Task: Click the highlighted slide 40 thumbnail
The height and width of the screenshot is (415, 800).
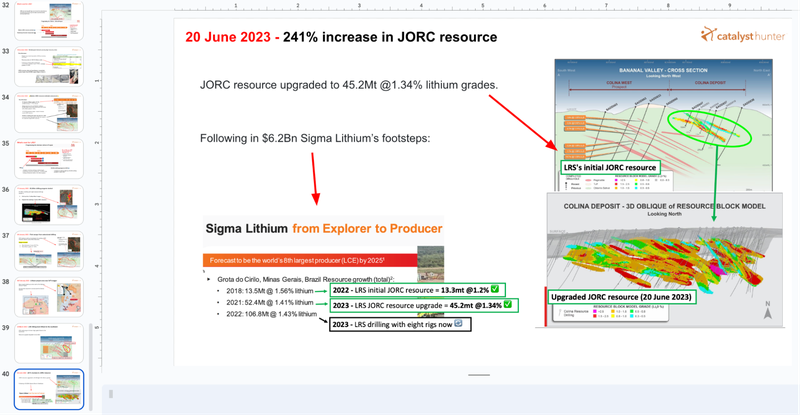Action: click(x=49, y=389)
